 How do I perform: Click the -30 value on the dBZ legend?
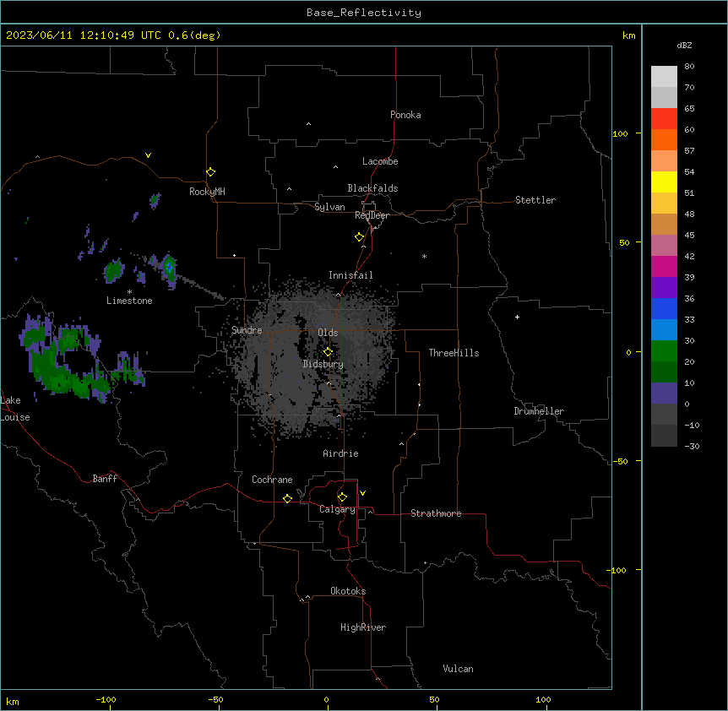(x=692, y=446)
